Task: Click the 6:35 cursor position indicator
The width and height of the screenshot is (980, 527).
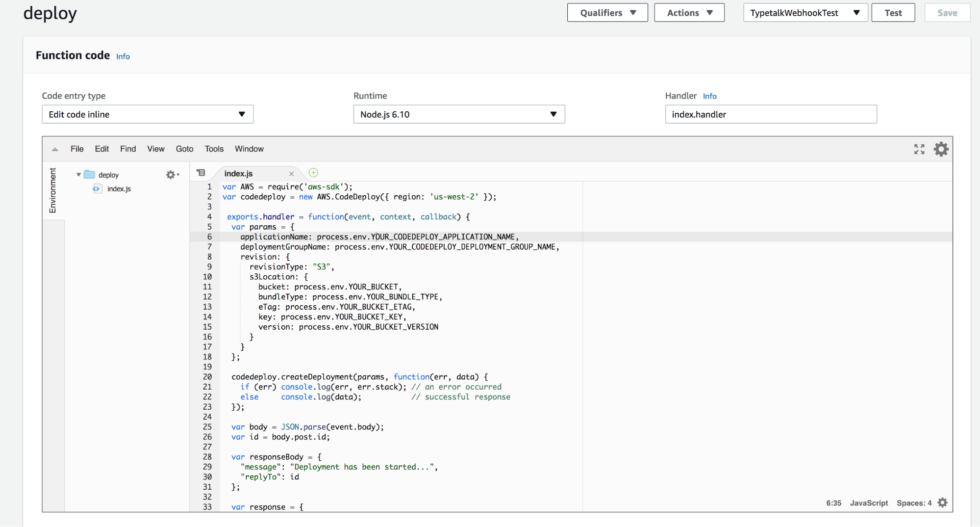Action: 833,503
